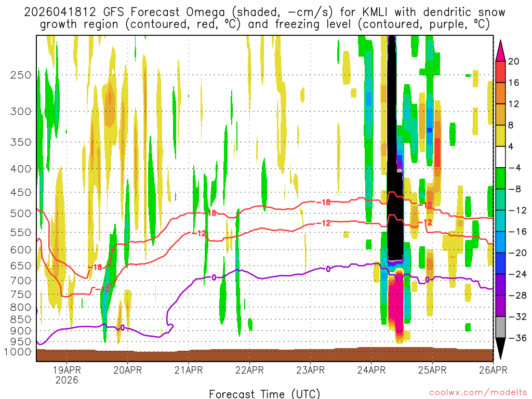Pick the red swatch between 16 and 20
This screenshot has width=532, height=399.
point(500,72)
